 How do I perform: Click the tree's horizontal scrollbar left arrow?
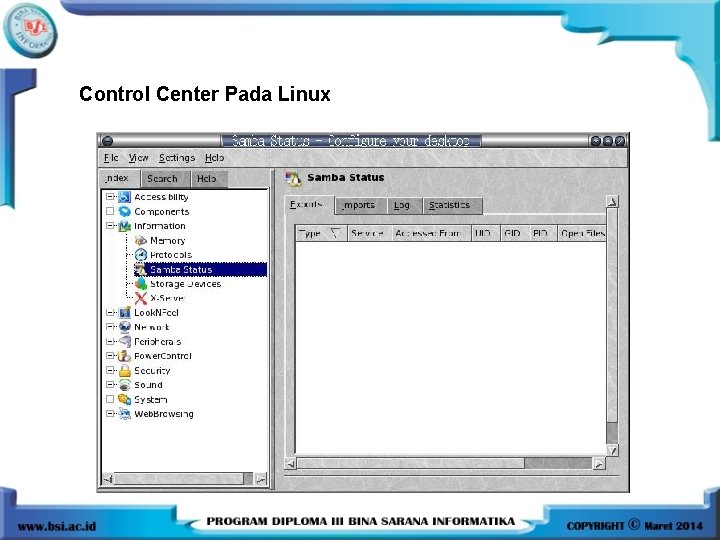coord(107,479)
